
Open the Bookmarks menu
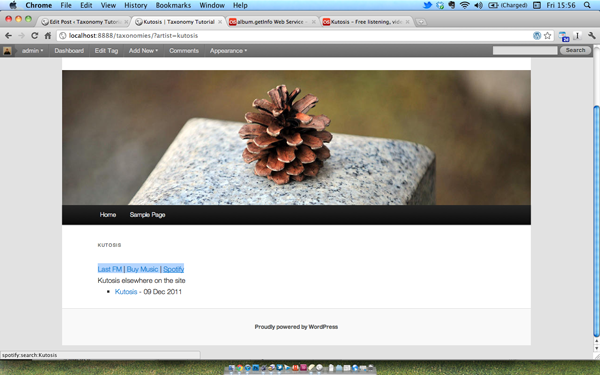[x=173, y=5]
